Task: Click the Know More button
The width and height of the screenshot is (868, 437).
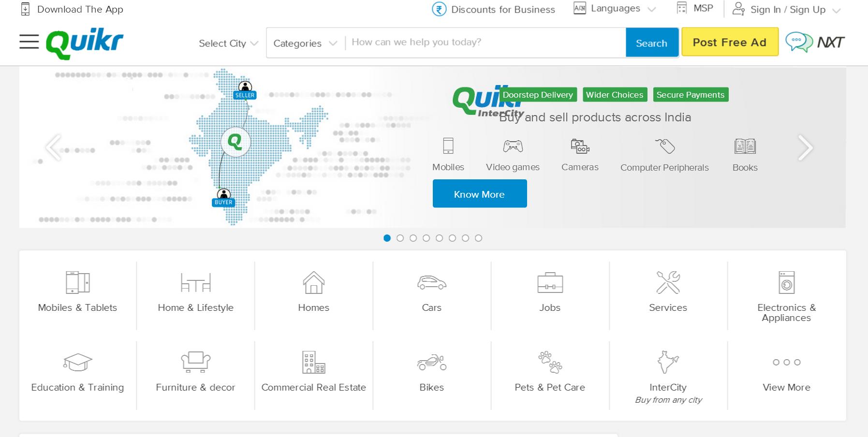Action: pos(479,194)
